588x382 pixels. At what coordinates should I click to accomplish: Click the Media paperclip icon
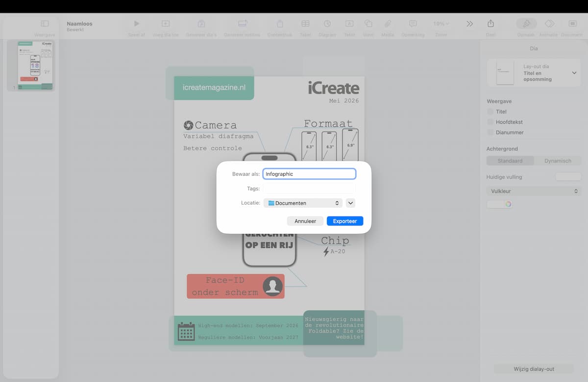(x=388, y=24)
